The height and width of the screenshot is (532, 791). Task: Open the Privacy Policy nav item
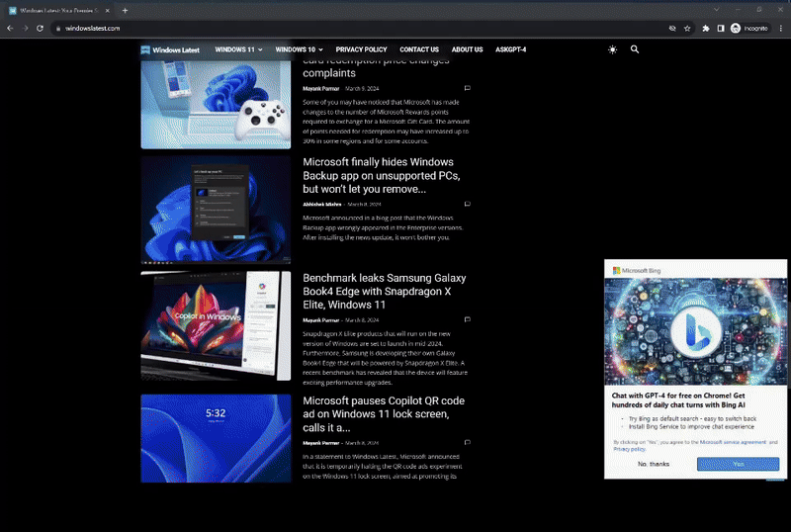point(361,49)
